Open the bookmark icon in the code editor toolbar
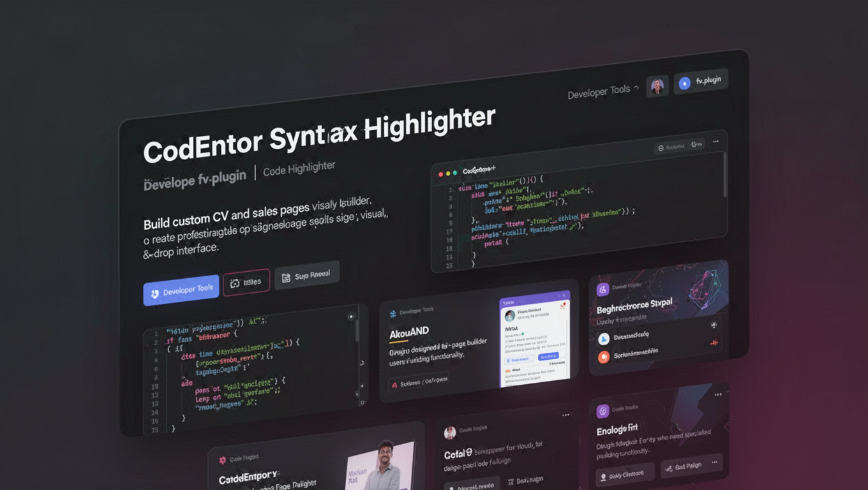This screenshot has width=868, height=490. coord(661,147)
